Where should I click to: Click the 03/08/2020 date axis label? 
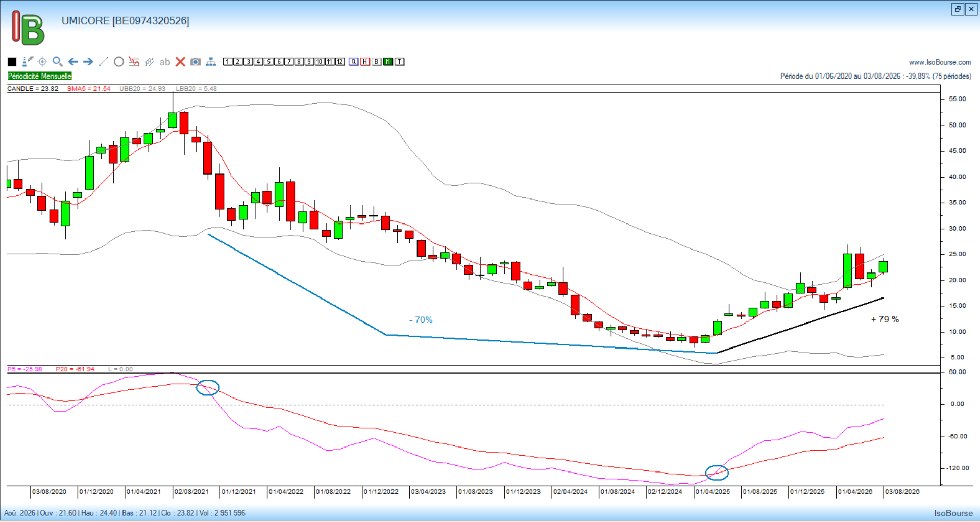pos(49,492)
